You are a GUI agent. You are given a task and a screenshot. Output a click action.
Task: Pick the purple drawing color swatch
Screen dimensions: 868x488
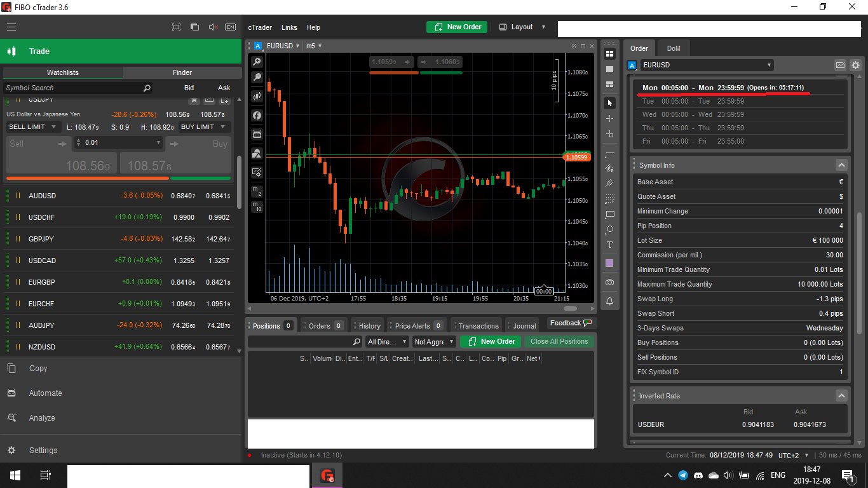(x=610, y=263)
